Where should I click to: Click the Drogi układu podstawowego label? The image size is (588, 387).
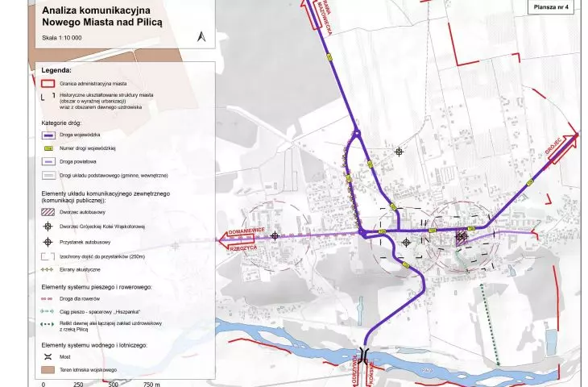click(x=114, y=175)
